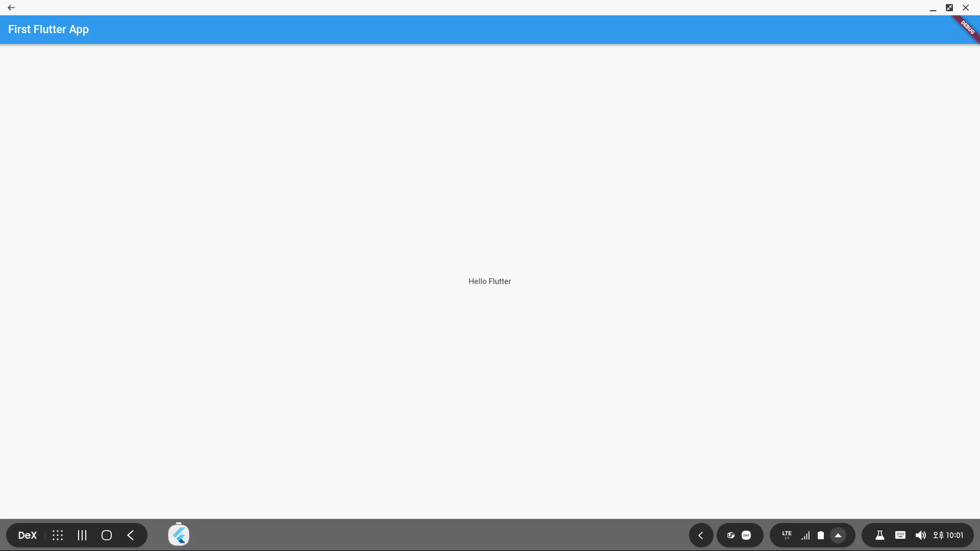This screenshot has width=980, height=551.
Task: Click the First Flutter App title
Action: pyautogui.click(x=48, y=30)
